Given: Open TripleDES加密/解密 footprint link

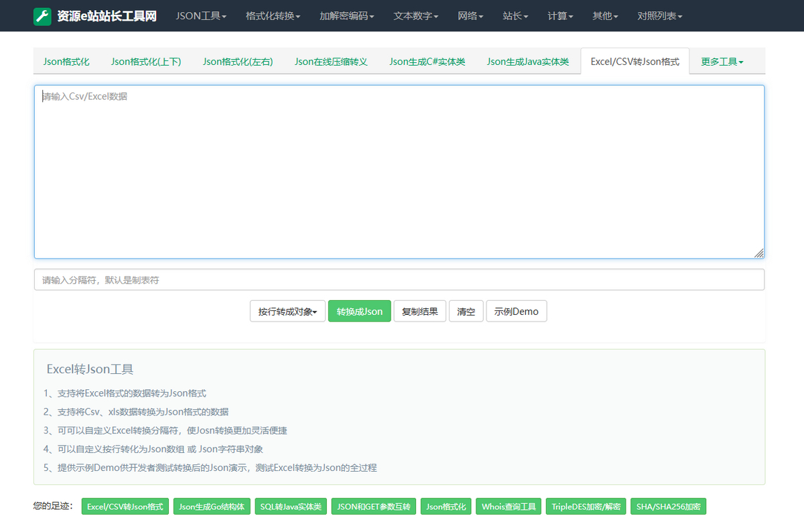Looking at the screenshot, I should [586, 507].
